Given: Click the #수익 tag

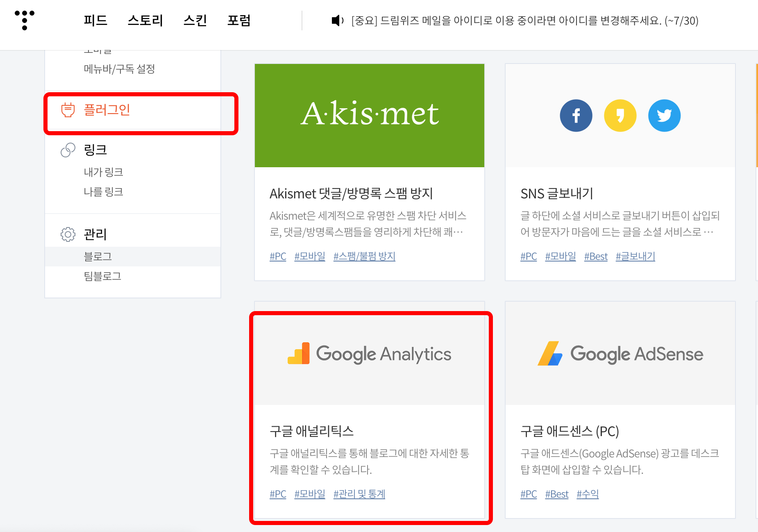Looking at the screenshot, I should point(588,494).
